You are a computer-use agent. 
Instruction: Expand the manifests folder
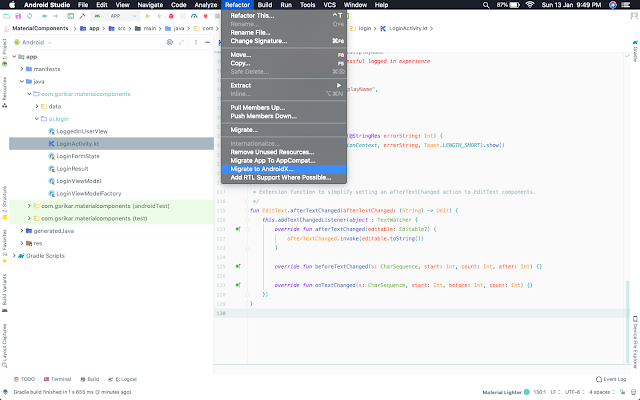[x=22, y=69]
